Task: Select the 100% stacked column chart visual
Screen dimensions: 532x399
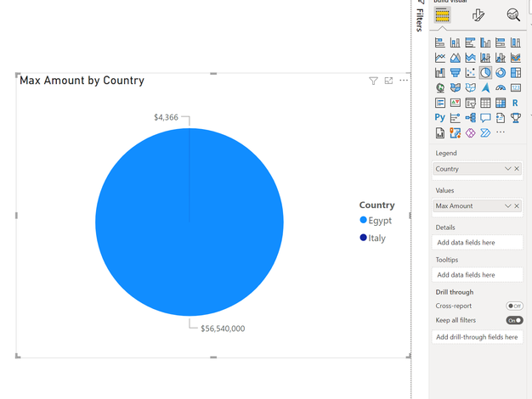Action: tap(515, 42)
